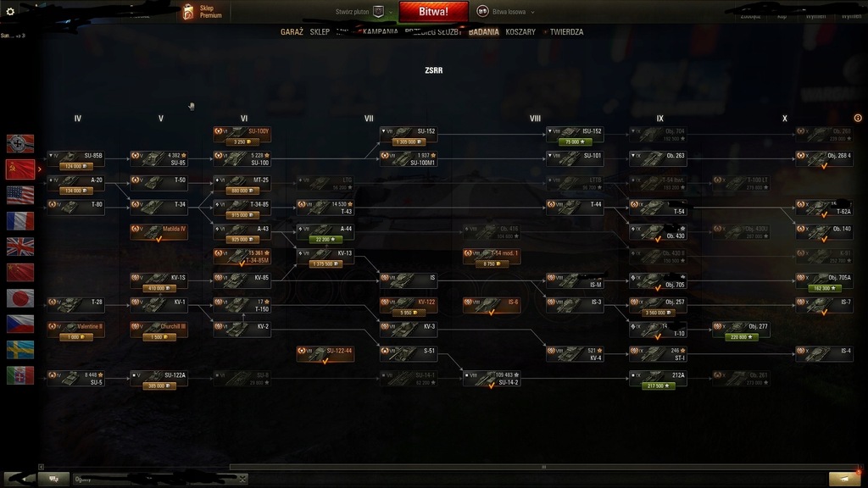Start a battle with the Bitwa! button

[x=433, y=12]
